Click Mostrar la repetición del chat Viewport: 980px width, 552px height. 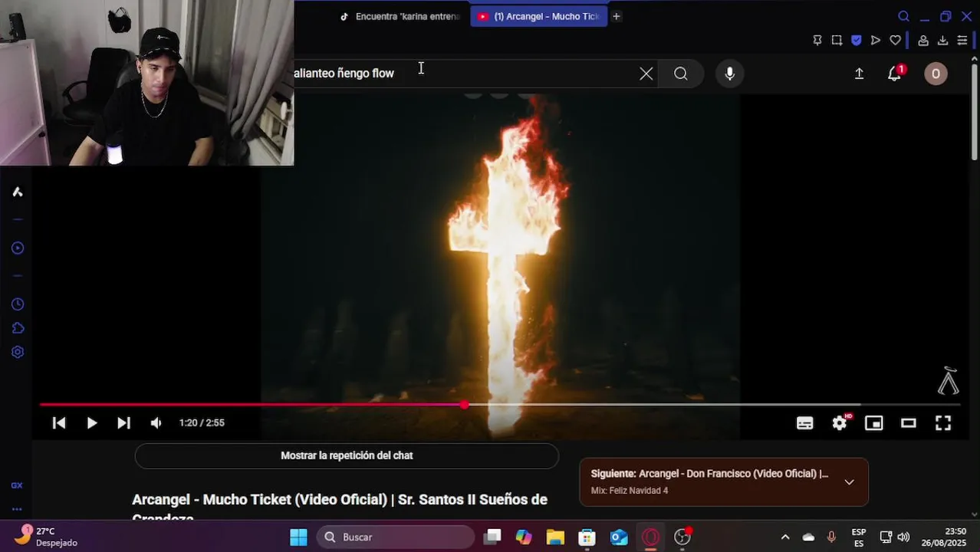(347, 455)
